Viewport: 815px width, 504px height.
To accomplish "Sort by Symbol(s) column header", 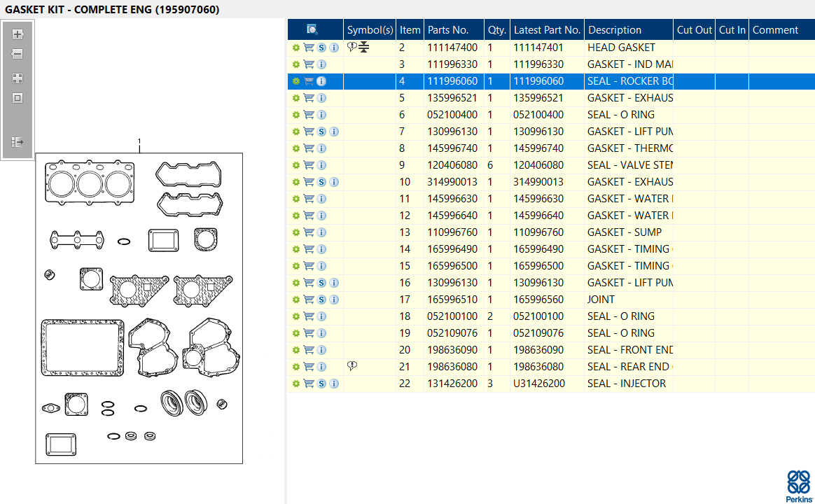I will point(370,29).
